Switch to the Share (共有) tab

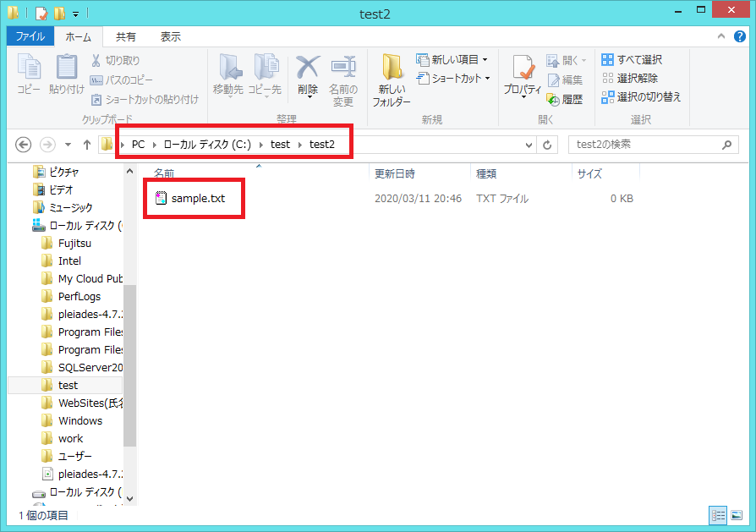point(126,37)
